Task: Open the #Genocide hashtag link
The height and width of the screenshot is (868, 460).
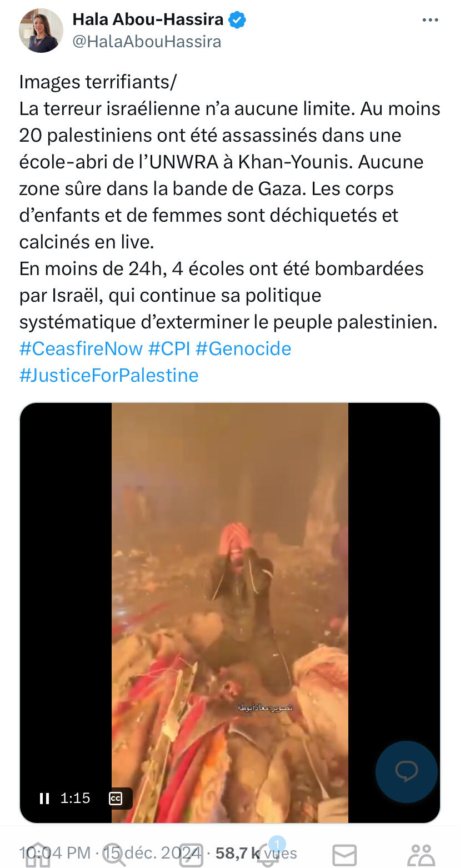Action: coord(243,349)
